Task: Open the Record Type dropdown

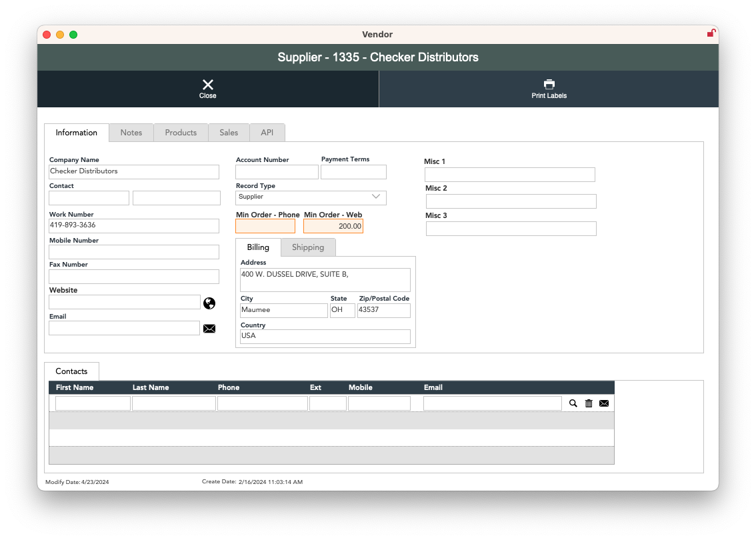Action: tap(311, 197)
